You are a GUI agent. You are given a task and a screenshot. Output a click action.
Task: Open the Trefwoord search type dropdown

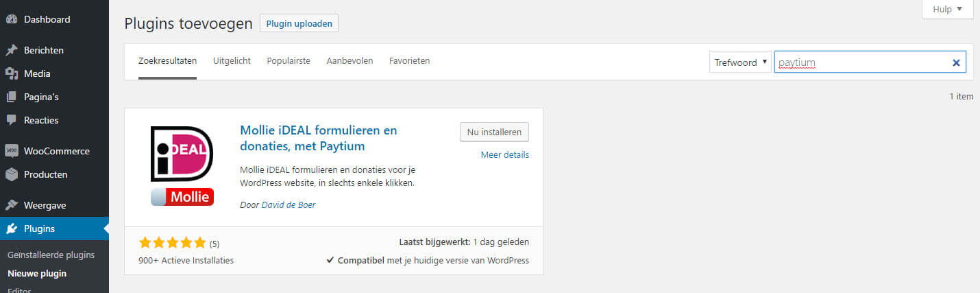coord(740,62)
